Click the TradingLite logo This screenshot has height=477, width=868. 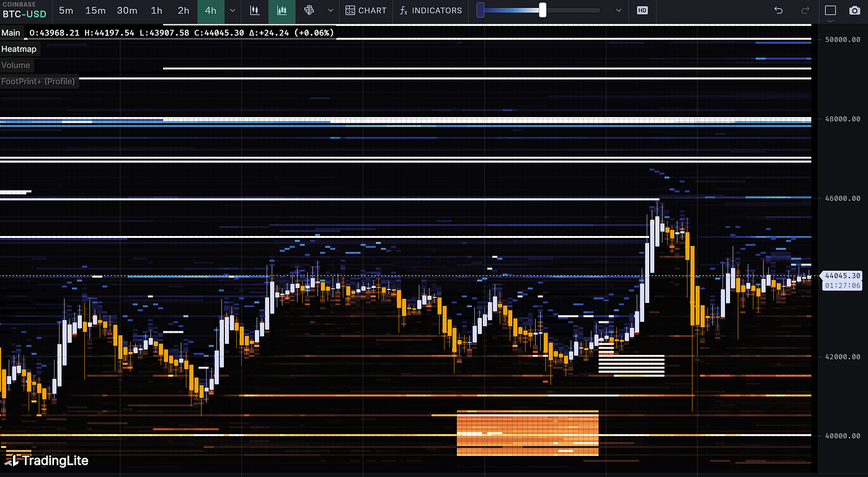coord(47,460)
